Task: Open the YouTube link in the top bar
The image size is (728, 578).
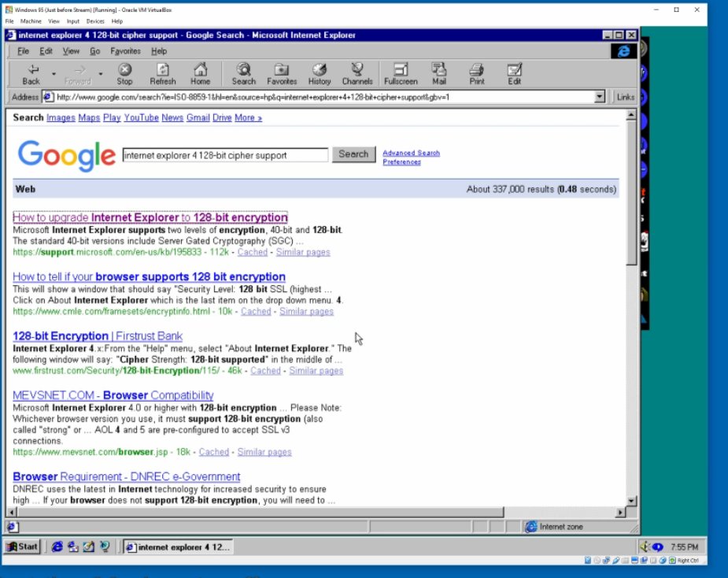Action: click(x=141, y=117)
